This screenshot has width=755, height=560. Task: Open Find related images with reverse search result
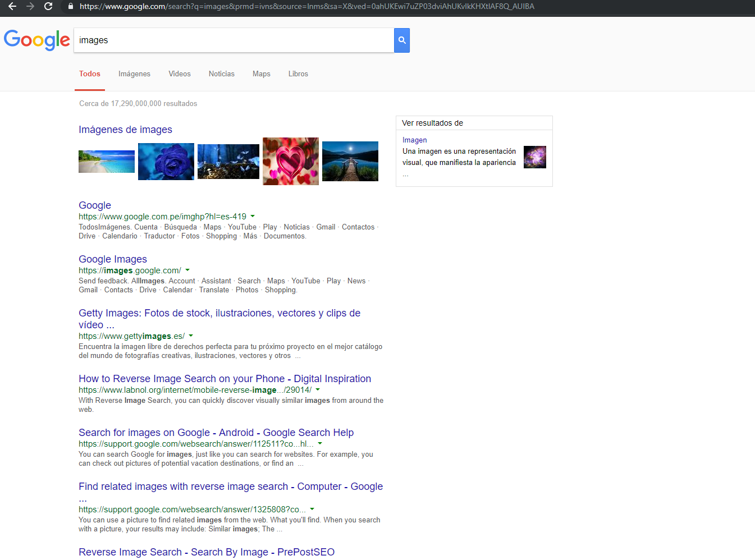(231, 492)
